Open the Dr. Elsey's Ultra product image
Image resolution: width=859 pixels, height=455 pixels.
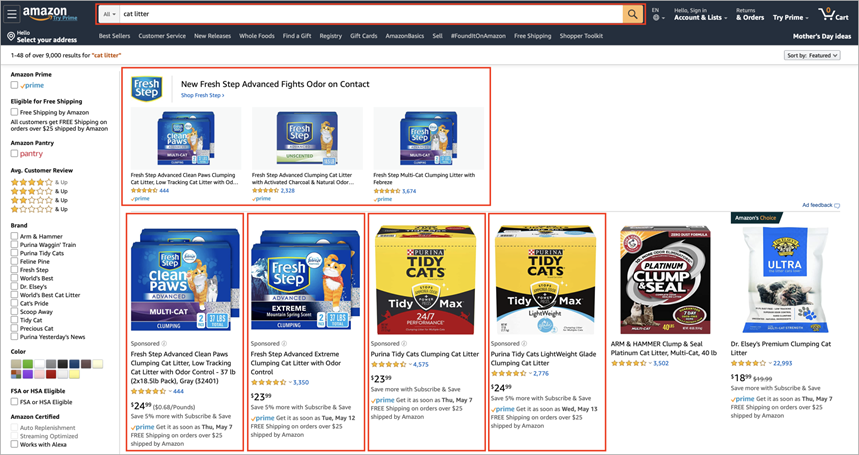click(786, 280)
